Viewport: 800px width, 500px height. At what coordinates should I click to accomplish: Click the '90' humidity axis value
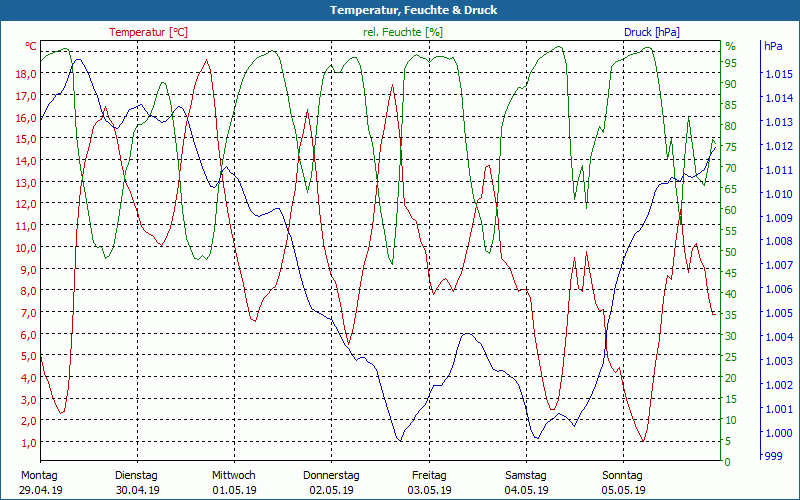[730, 84]
